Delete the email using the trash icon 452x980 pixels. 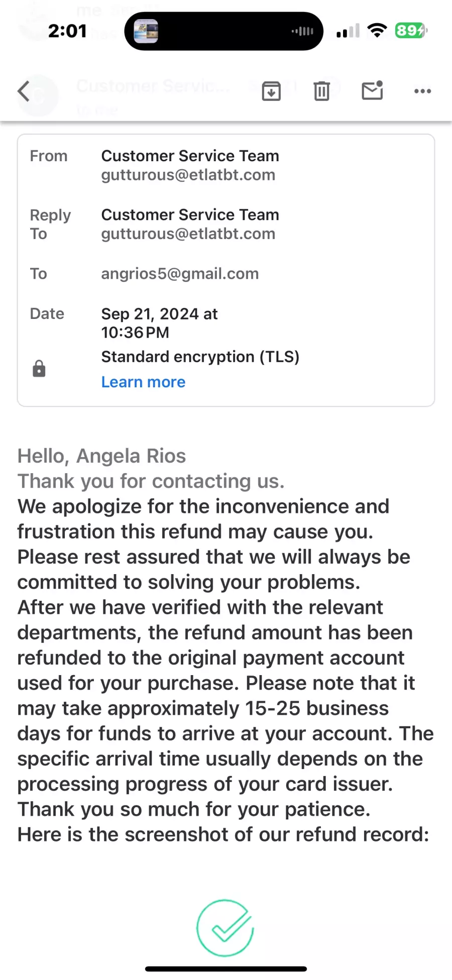321,91
